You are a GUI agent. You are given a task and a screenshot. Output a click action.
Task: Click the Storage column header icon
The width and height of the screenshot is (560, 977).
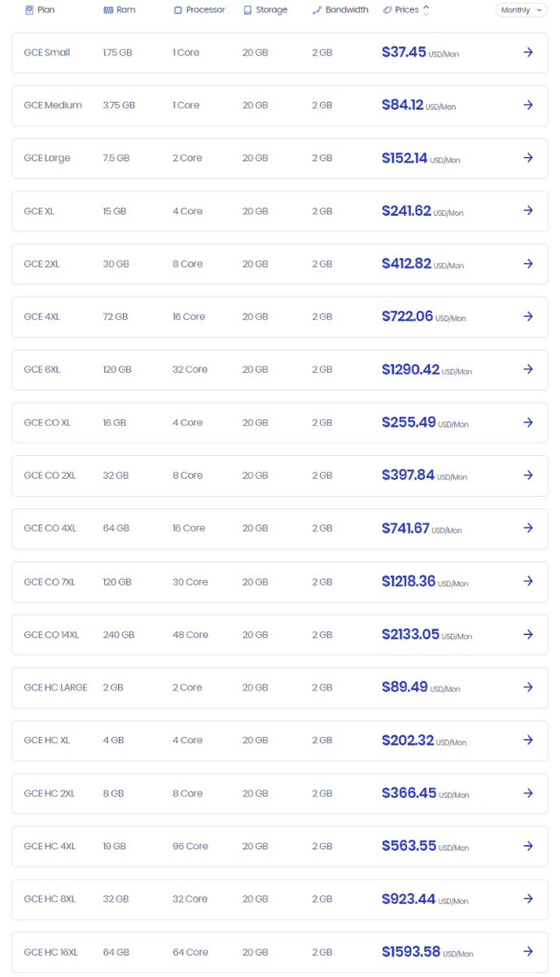tap(247, 10)
